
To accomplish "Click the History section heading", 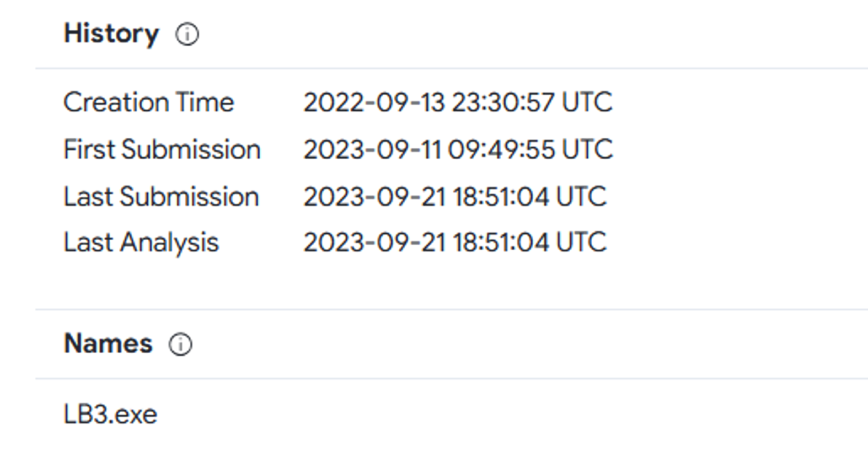I will tap(111, 34).
